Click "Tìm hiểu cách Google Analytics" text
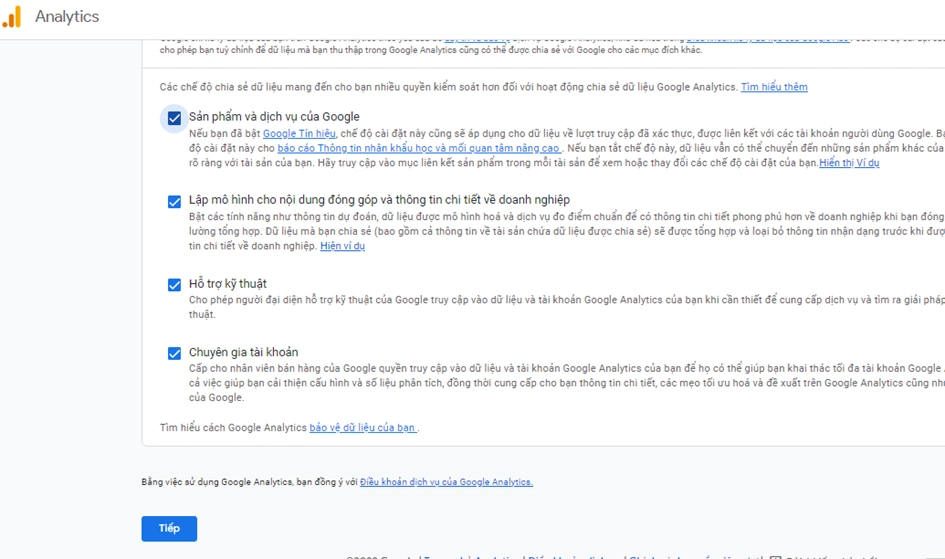The height and width of the screenshot is (559, 945). click(x=233, y=428)
